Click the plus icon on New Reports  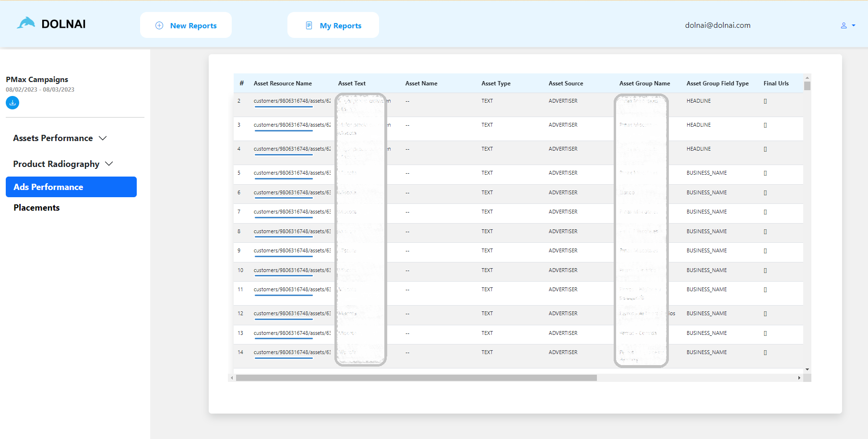pyautogui.click(x=159, y=25)
